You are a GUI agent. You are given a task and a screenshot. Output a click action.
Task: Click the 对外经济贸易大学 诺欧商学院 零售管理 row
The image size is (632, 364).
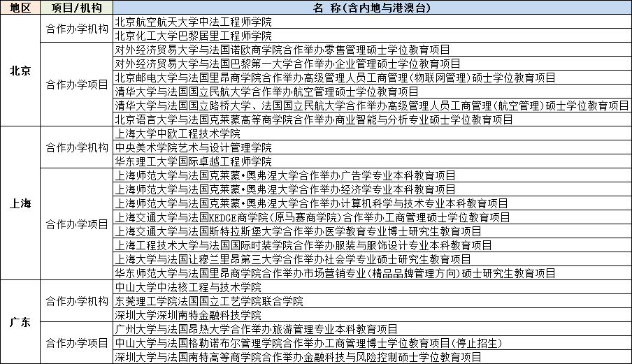tap(372, 50)
